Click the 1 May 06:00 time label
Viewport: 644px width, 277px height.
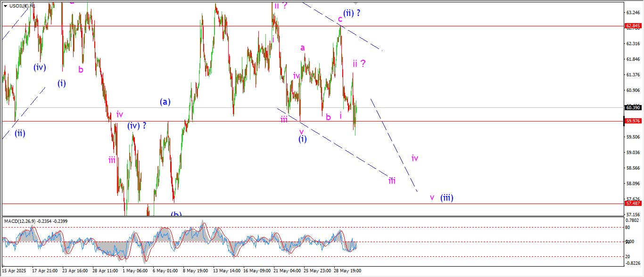(x=135, y=271)
